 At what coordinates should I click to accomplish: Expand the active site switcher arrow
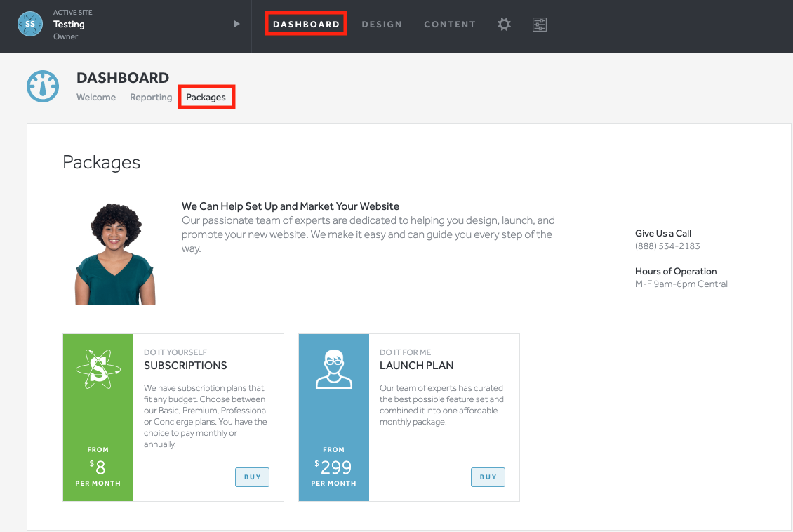pyautogui.click(x=236, y=24)
